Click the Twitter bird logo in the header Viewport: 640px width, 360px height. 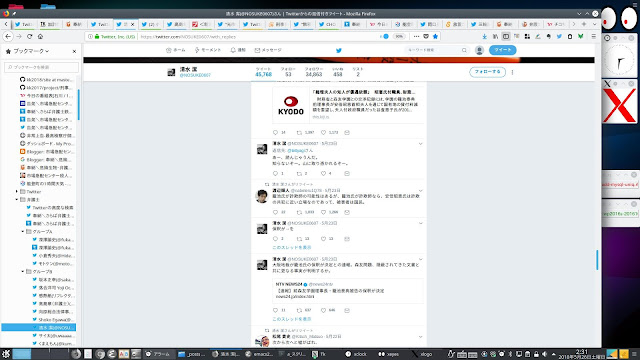338,50
